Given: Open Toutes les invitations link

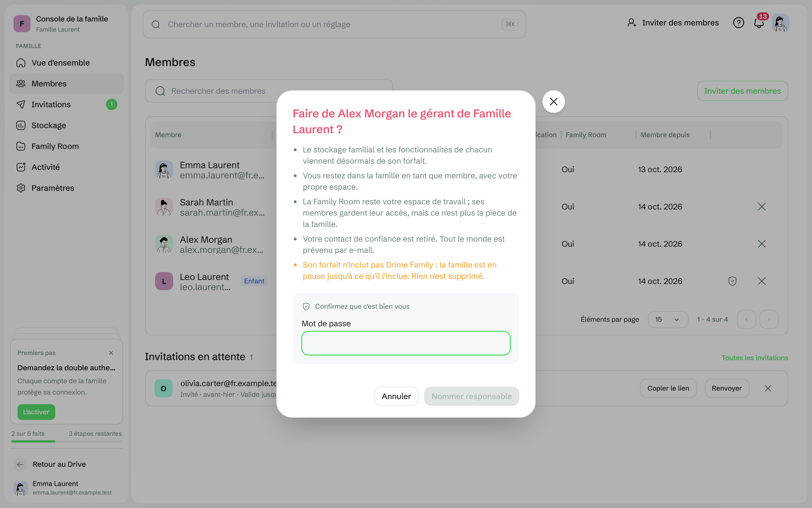Looking at the screenshot, I should 754,358.
